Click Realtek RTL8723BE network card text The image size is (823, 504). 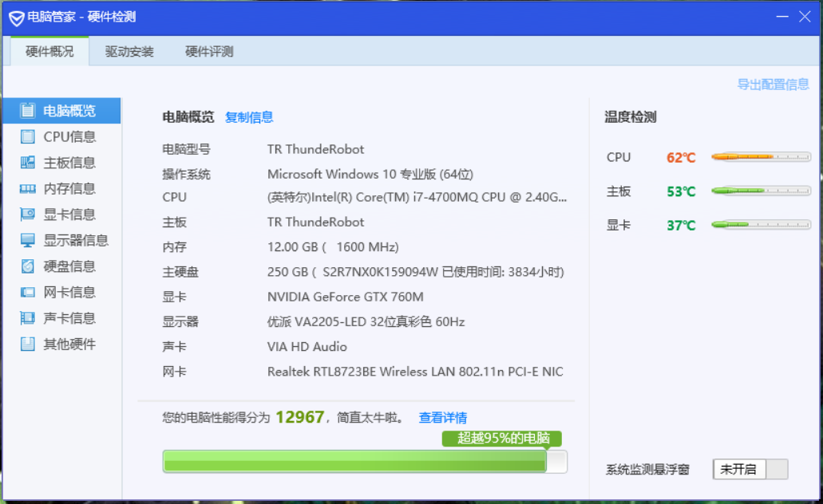pyautogui.click(x=415, y=372)
